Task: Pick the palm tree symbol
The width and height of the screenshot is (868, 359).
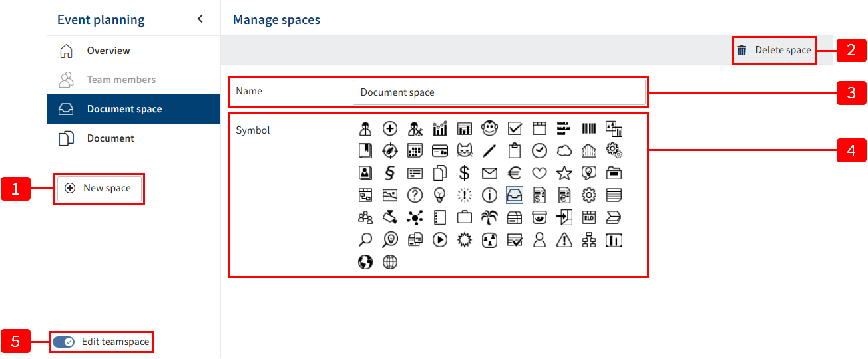Action: pos(489,217)
